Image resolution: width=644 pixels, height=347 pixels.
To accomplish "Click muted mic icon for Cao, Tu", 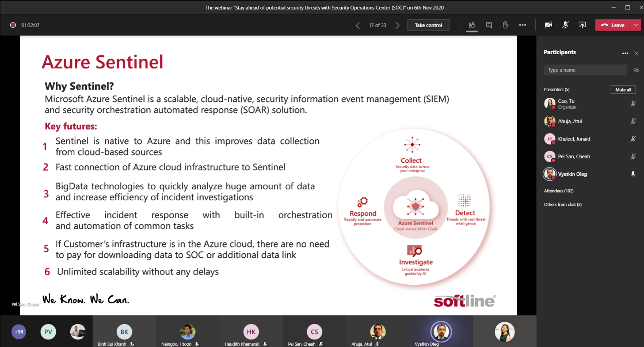I will 633,104.
